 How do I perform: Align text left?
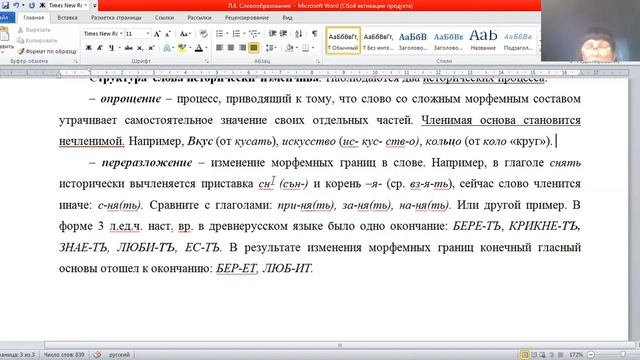[x=219, y=48]
